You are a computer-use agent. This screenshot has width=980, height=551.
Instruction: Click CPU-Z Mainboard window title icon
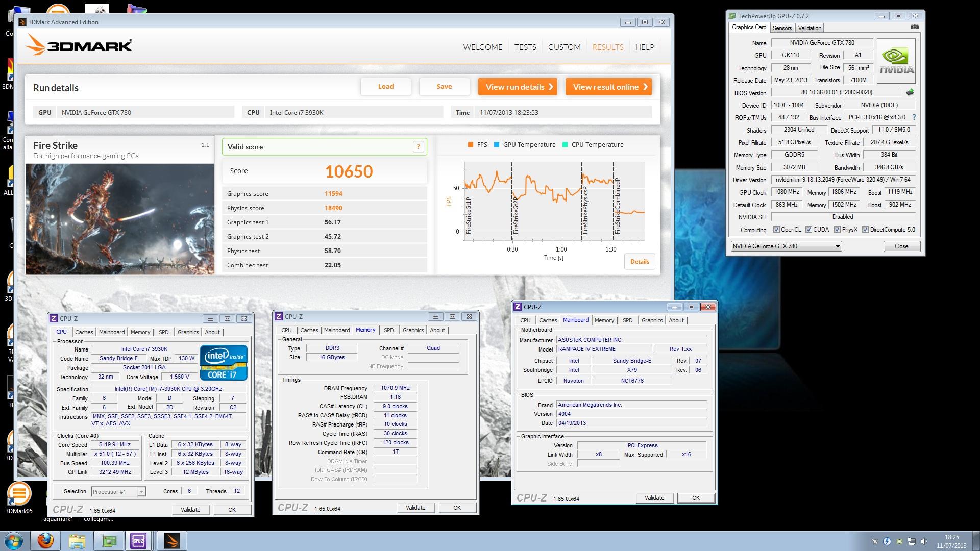[x=518, y=307]
